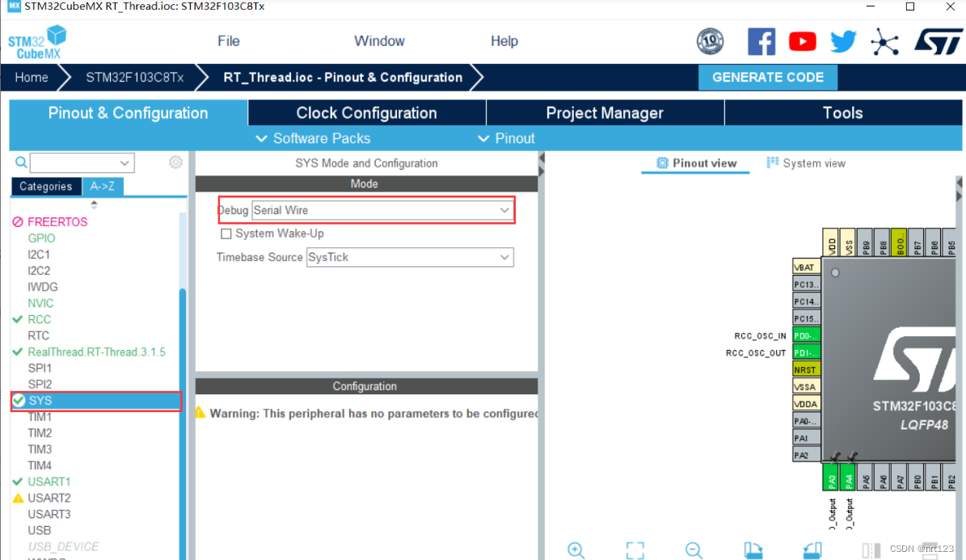966x560 pixels.
Task: Rotate the chip clockwise icon
Action: coord(753,549)
